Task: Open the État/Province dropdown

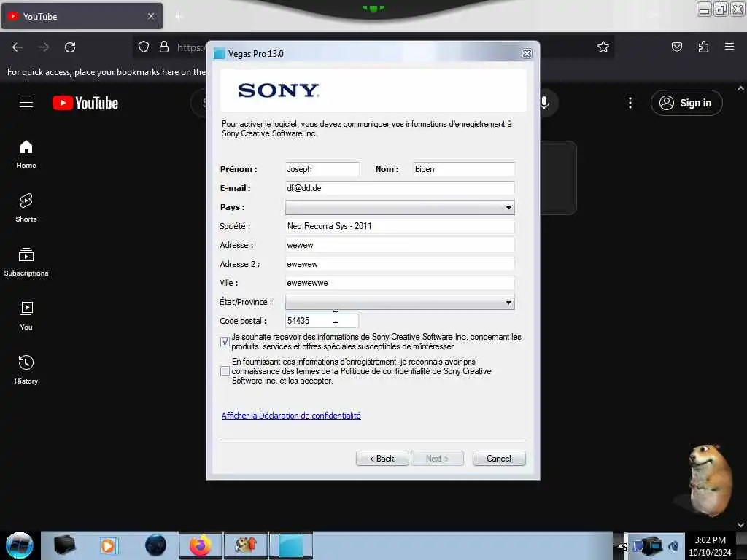Action: [400, 303]
